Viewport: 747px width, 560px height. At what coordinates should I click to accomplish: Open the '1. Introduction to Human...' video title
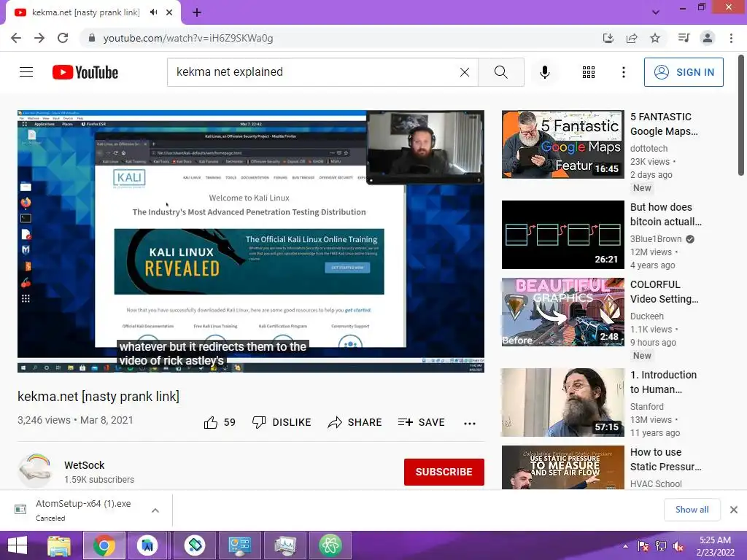click(663, 382)
